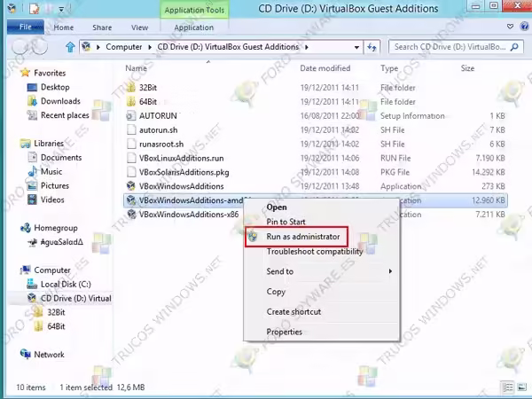Open Network in the navigation pane
Screen dimensions: 532x399
tap(49, 355)
